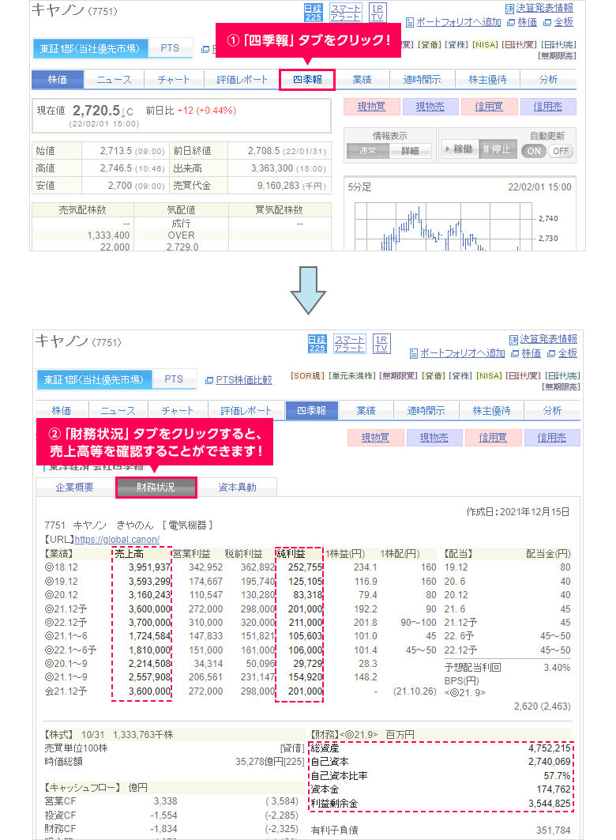The image size is (616, 840).
Task: Turn 自動更新 ON
Action: pyautogui.click(x=534, y=151)
